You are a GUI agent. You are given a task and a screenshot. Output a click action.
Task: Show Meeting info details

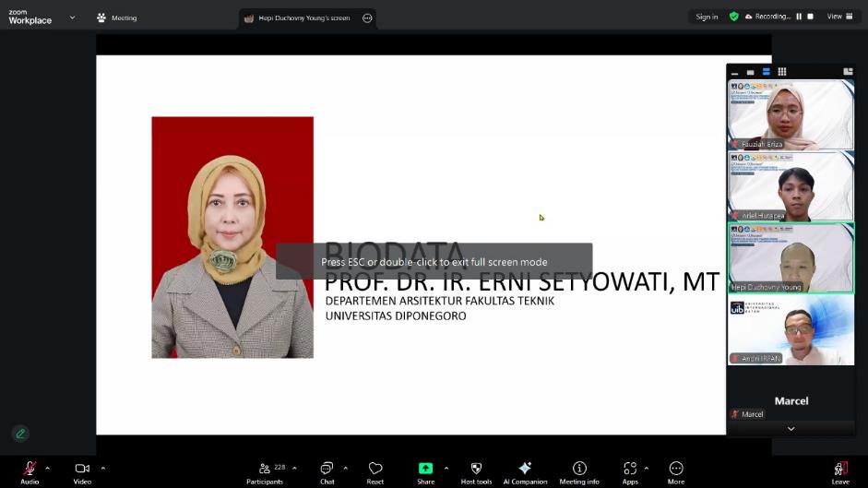click(579, 470)
